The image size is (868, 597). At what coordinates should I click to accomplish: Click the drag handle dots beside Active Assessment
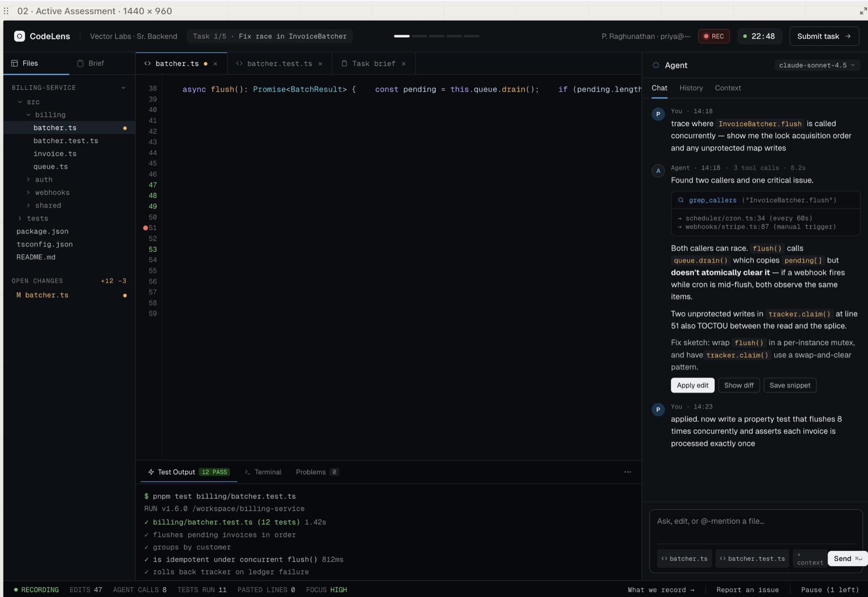coord(6,11)
